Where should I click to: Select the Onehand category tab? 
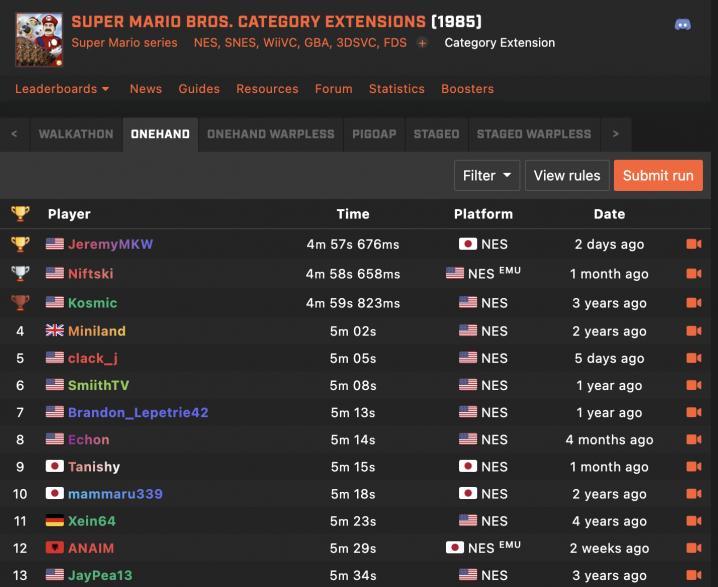coord(160,134)
